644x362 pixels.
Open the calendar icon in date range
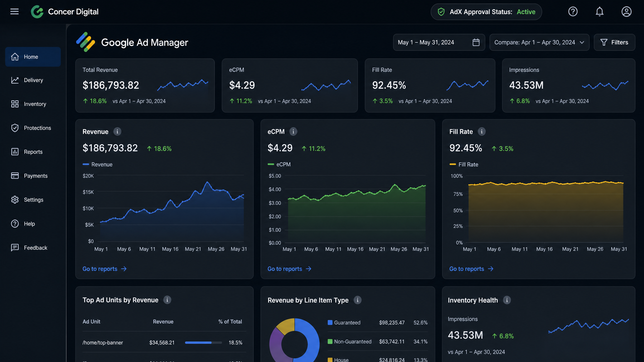tap(476, 42)
